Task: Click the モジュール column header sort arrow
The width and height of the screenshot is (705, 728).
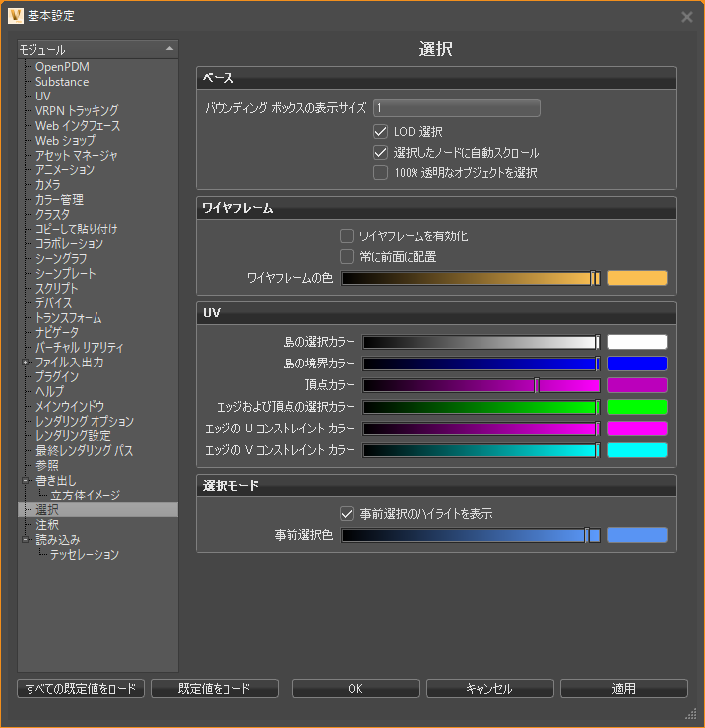Action: [x=170, y=48]
